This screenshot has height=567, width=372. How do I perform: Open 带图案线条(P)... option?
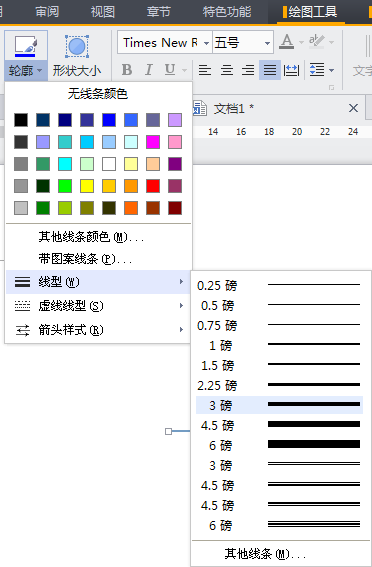pos(98,259)
